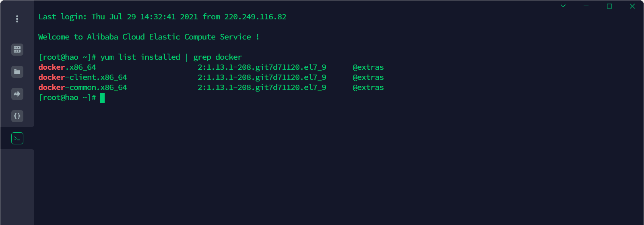Click the docker.x86_64 package name
Screen dimensions: 644x225
pyautogui.click(x=67, y=67)
